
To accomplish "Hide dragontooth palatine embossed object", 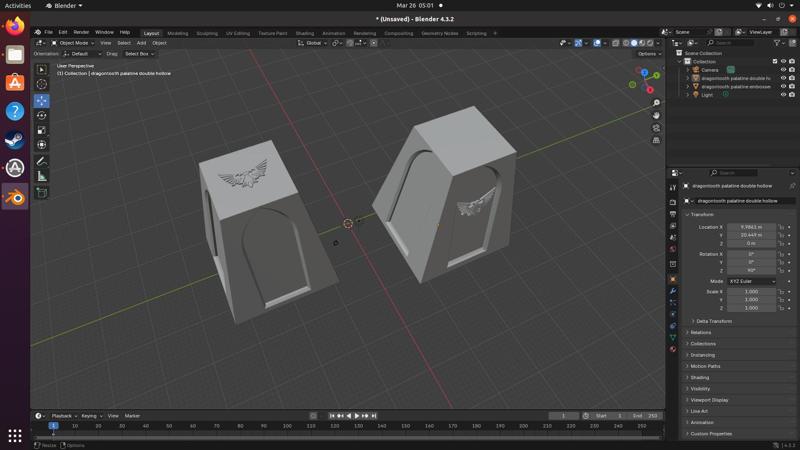I will tap(783, 87).
